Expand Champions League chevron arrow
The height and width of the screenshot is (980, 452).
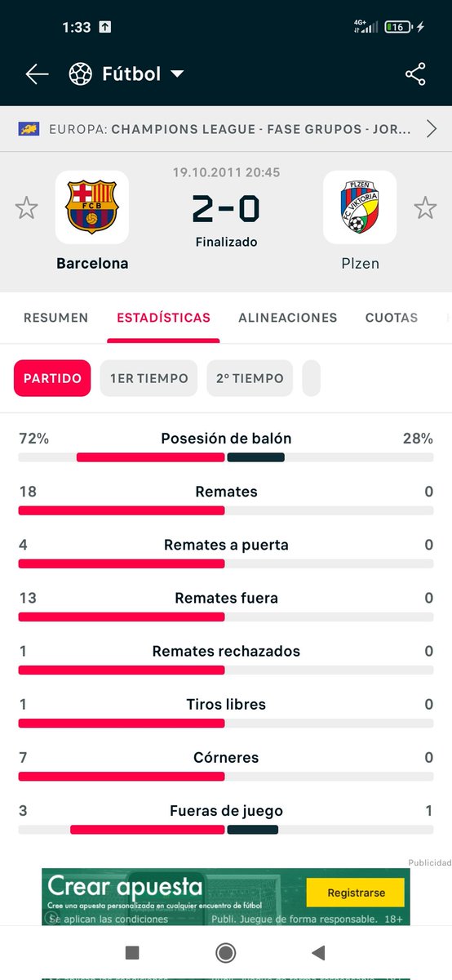coord(432,128)
